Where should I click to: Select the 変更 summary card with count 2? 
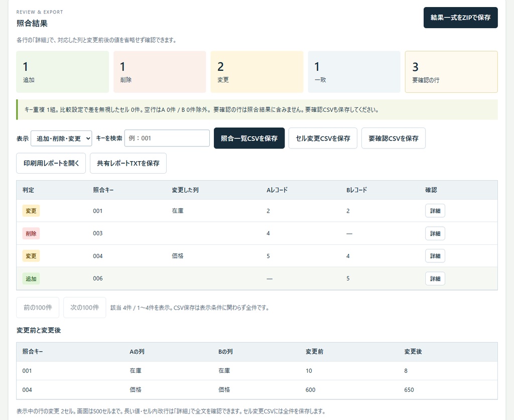coord(257,72)
